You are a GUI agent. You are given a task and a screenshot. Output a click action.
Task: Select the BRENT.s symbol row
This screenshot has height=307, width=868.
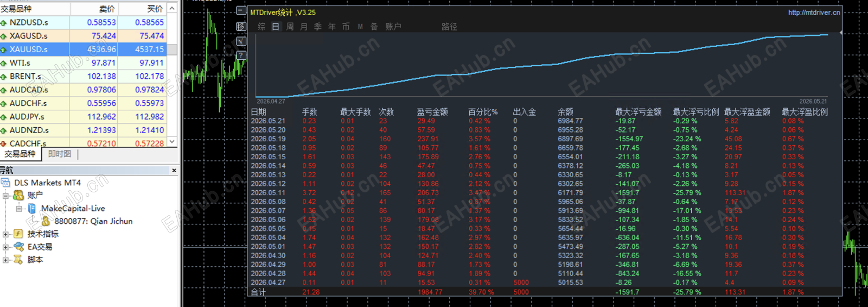(84, 77)
